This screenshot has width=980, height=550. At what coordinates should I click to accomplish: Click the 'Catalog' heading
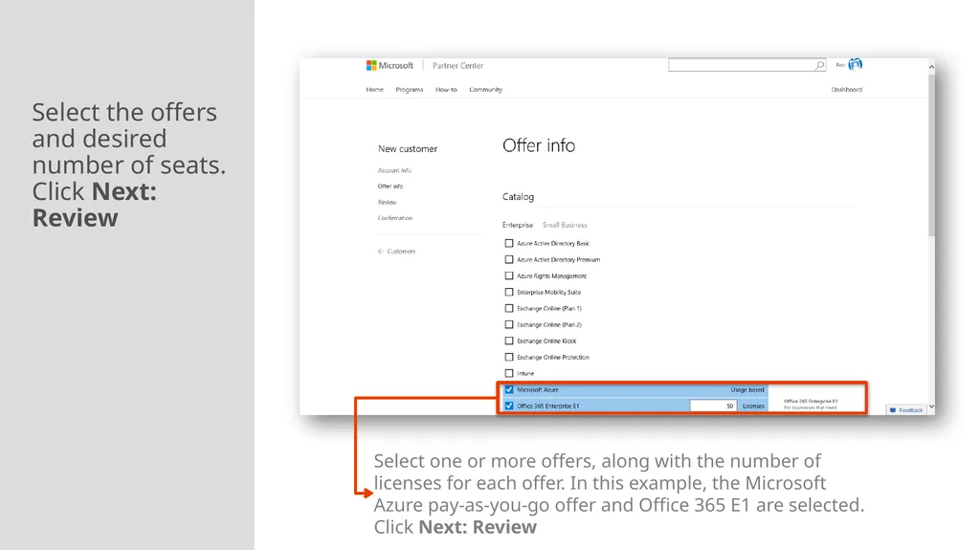518,197
